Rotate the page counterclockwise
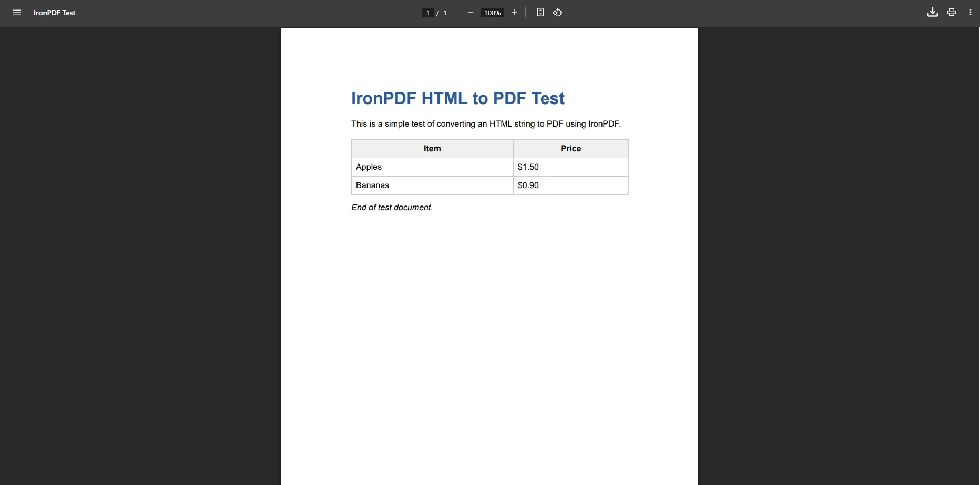This screenshot has width=980, height=485. pyautogui.click(x=557, y=12)
